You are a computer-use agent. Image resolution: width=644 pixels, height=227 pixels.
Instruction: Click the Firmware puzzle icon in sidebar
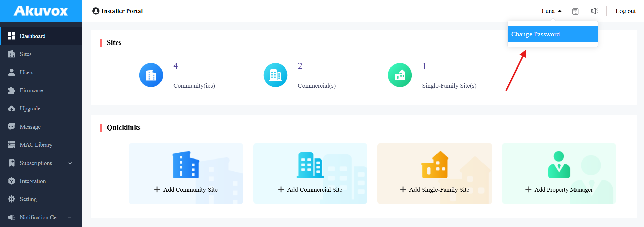[12, 90]
